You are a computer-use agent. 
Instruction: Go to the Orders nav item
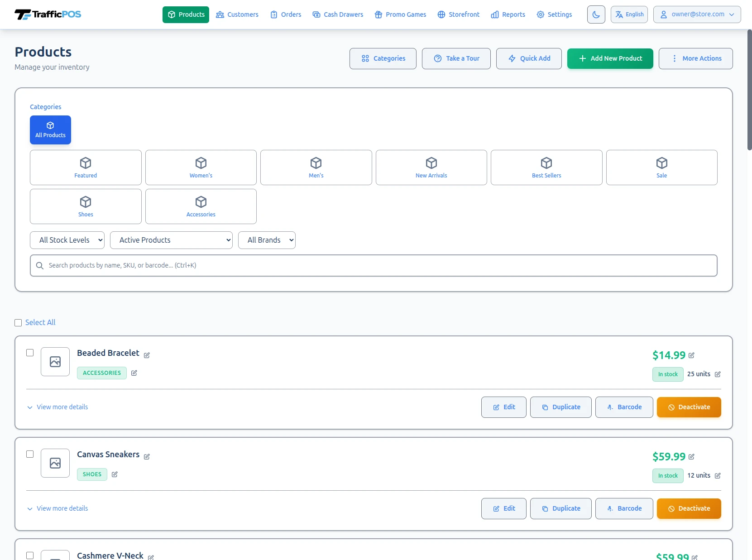(x=286, y=14)
